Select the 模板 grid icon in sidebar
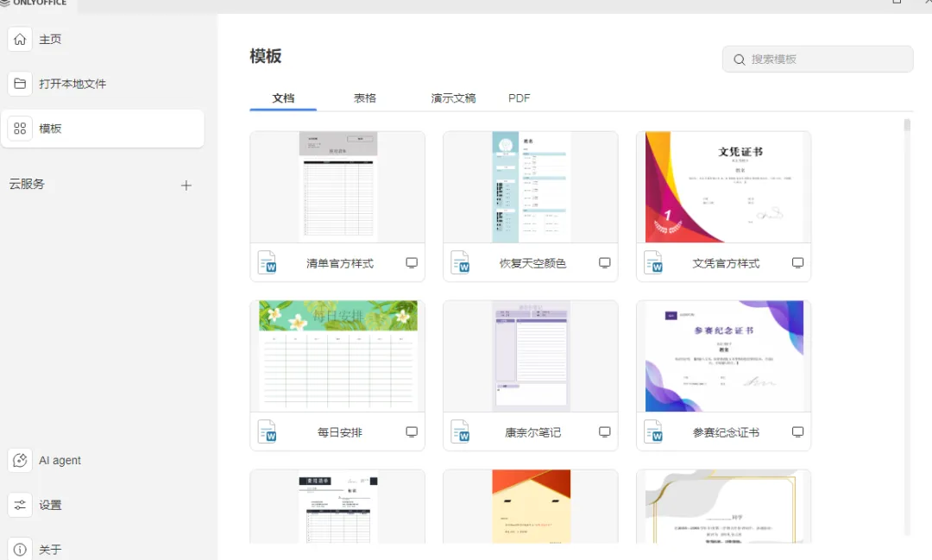Screen dimensions: 932x560 click(20, 129)
